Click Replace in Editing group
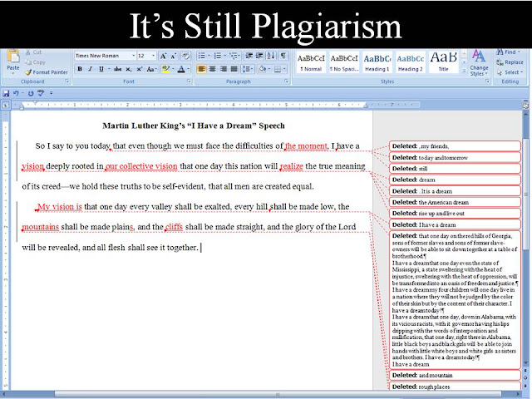Image resolution: width=532 pixels, height=399 pixels. 510,62
